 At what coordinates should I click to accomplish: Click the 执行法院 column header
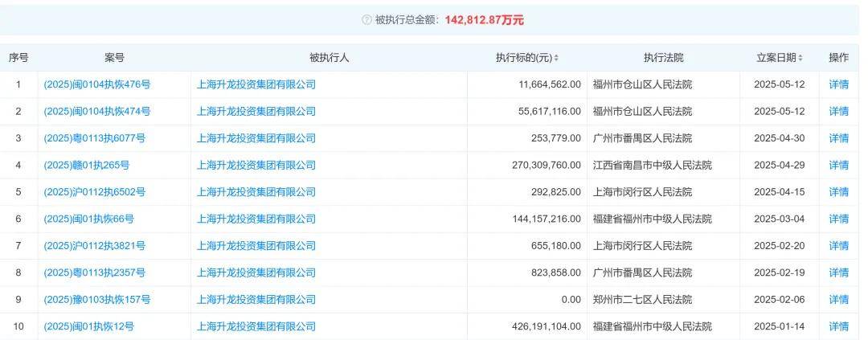(663, 58)
